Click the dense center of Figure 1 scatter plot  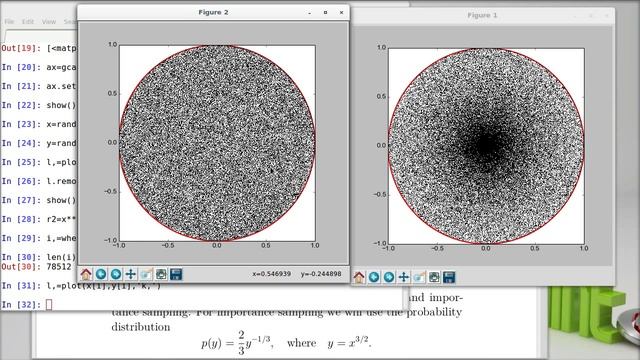pos(485,144)
